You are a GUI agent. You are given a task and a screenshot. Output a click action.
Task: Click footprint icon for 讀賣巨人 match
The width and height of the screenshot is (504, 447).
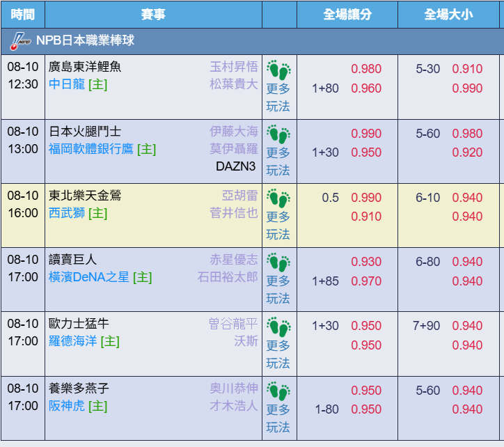(278, 262)
